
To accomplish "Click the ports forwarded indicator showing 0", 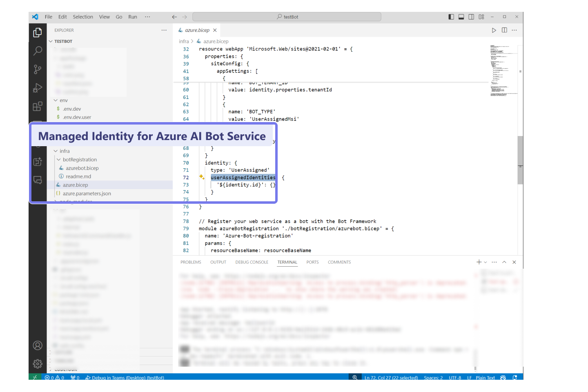I will click(x=75, y=378).
